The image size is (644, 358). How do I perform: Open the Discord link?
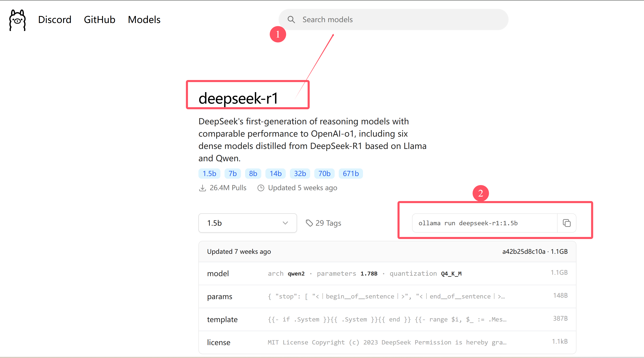(54, 19)
